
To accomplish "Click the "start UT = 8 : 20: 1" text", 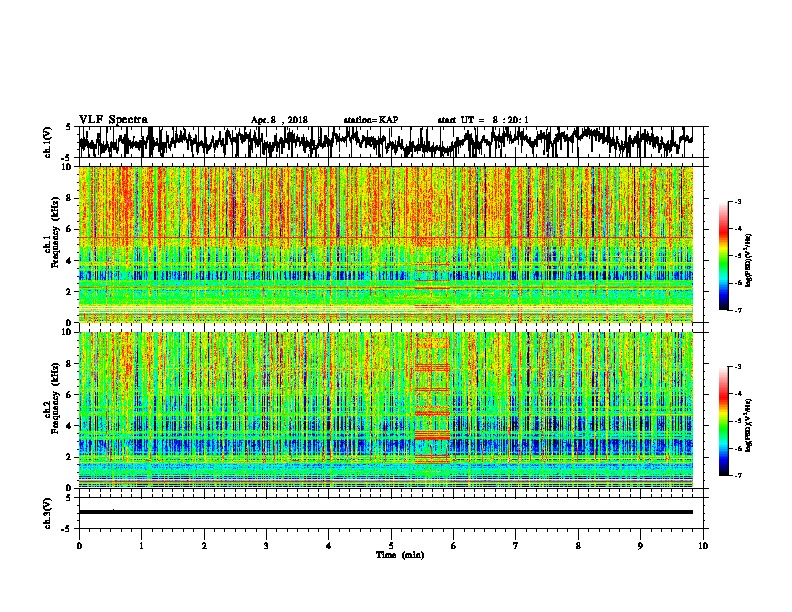I will point(483,120).
